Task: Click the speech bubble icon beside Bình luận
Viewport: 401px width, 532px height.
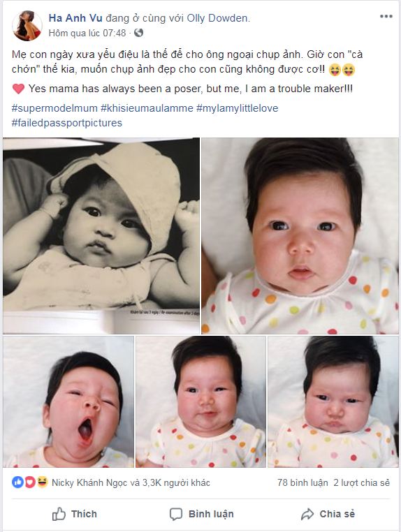Action: click(176, 514)
